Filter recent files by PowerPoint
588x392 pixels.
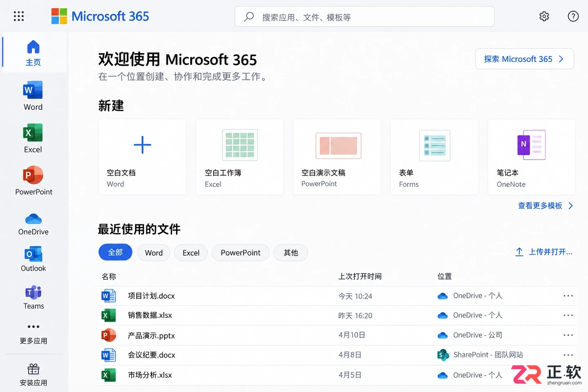(x=241, y=253)
